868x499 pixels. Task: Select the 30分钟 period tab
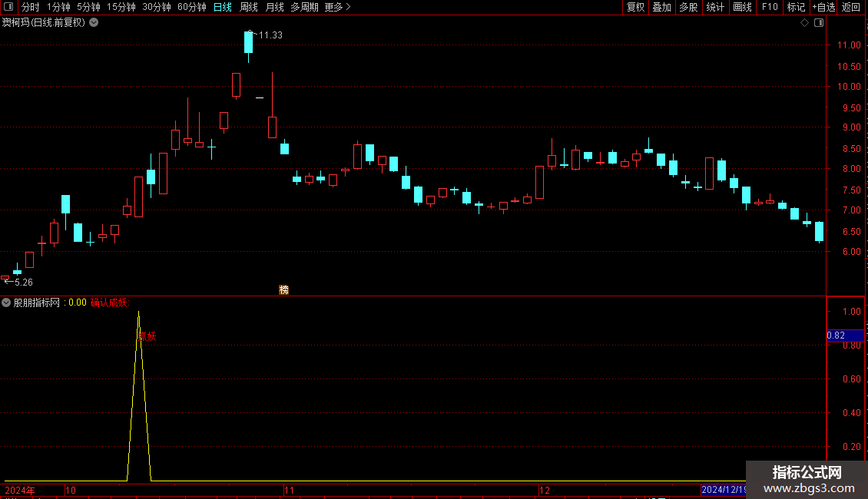click(x=157, y=7)
